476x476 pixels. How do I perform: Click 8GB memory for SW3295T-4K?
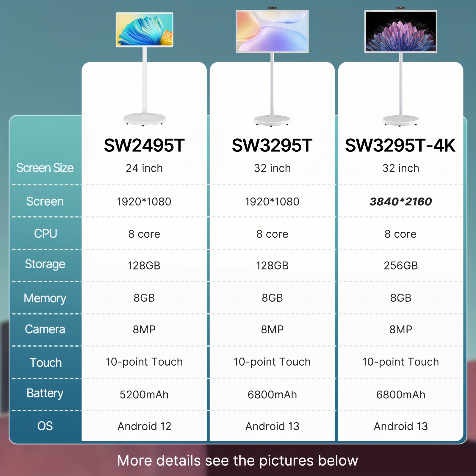(x=401, y=298)
